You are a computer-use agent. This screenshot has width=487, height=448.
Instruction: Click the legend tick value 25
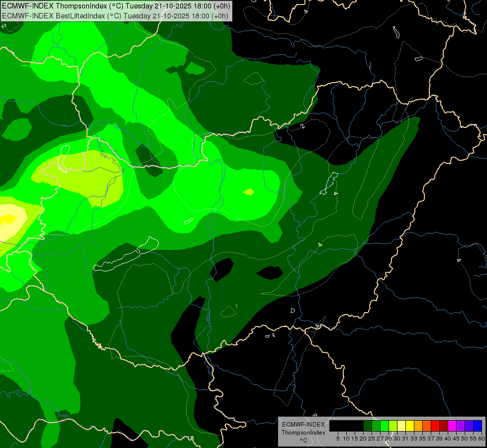(372, 439)
